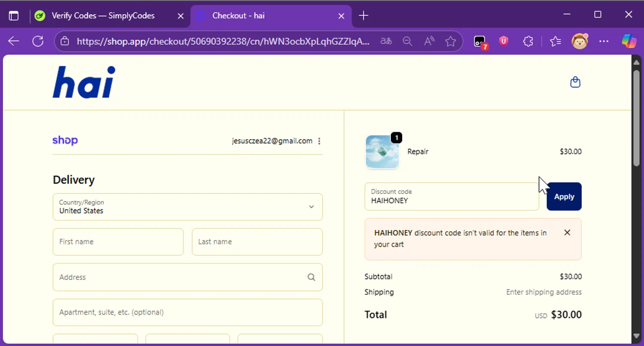The image size is (644, 346).
Task: Click the Subtotal label
Action: click(x=378, y=277)
